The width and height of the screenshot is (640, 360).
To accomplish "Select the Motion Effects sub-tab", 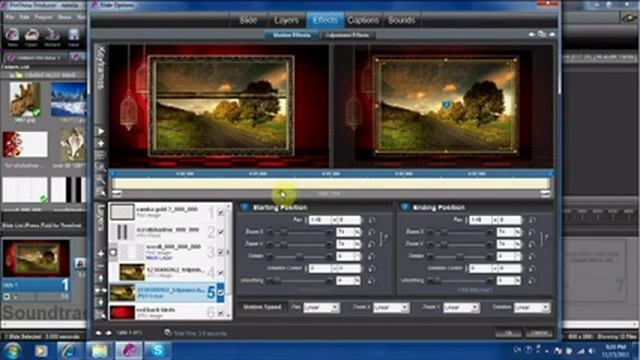I will [291, 35].
